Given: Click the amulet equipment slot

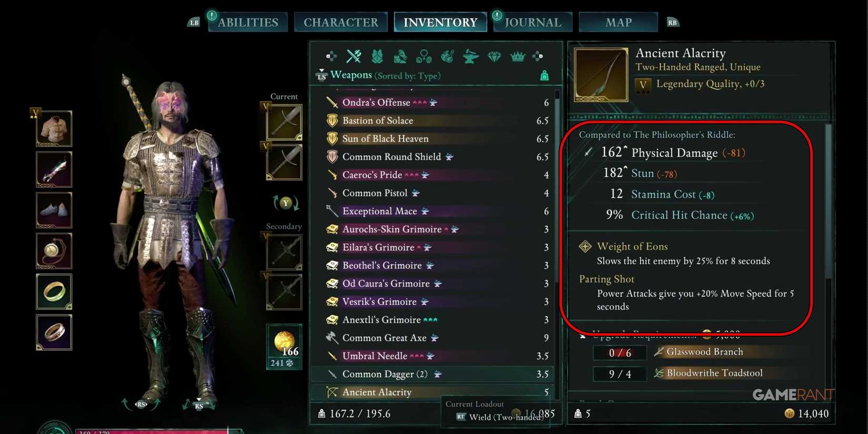Looking at the screenshot, I should coord(54,250).
